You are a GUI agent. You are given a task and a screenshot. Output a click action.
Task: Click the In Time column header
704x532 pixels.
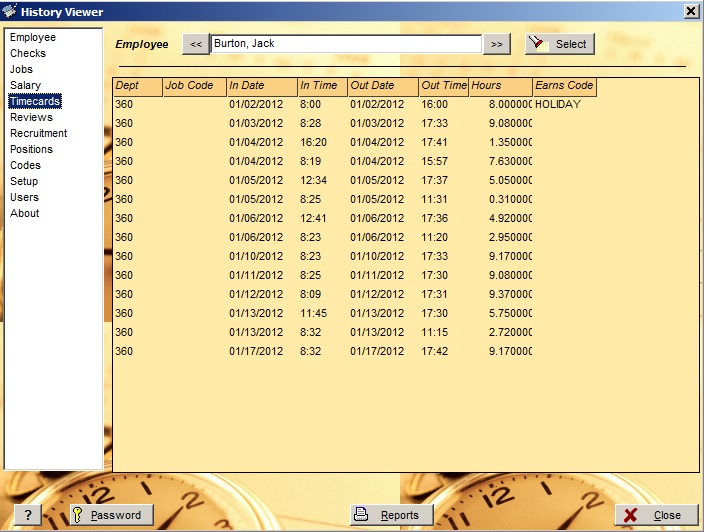(x=322, y=87)
